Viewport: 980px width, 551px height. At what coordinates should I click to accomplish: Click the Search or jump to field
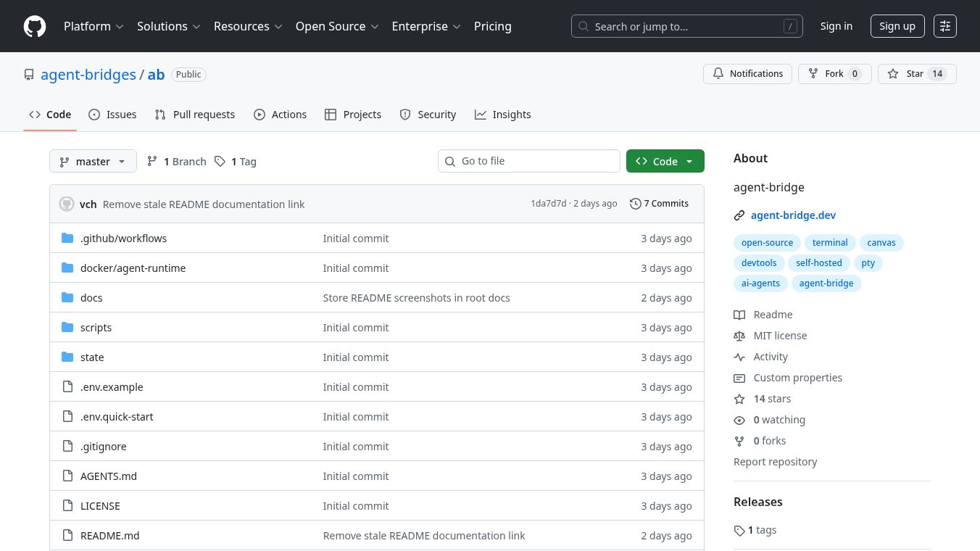686,27
